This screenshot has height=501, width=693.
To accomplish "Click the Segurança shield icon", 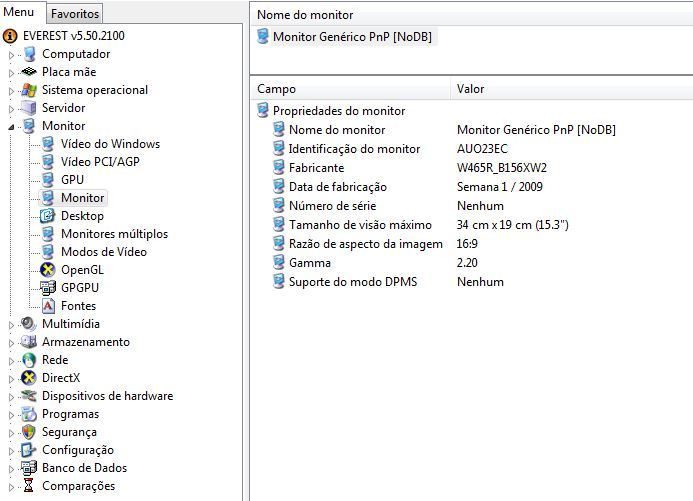I will (29, 432).
